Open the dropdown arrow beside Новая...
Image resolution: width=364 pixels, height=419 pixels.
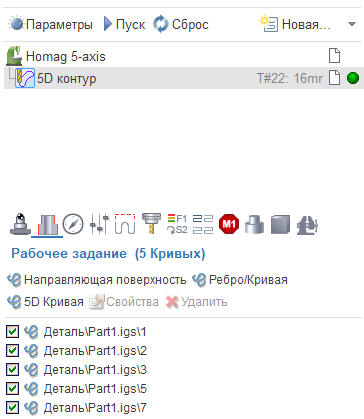click(352, 24)
